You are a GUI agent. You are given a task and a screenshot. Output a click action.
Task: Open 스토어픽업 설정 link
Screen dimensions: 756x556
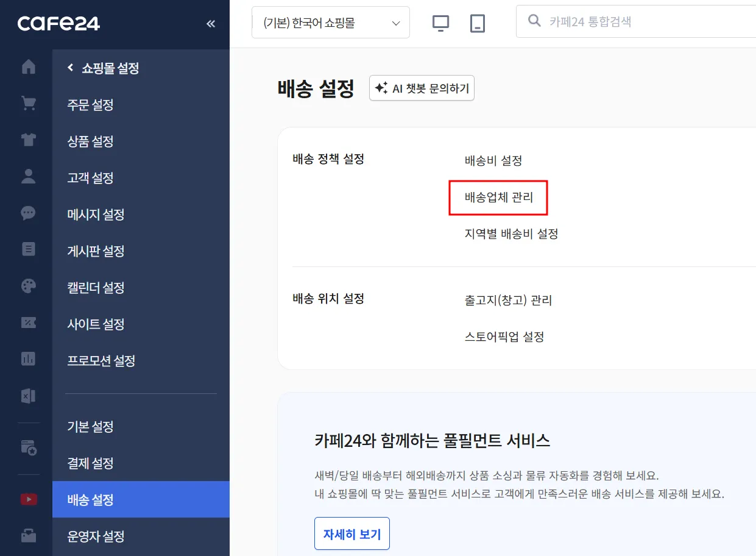coord(504,337)
